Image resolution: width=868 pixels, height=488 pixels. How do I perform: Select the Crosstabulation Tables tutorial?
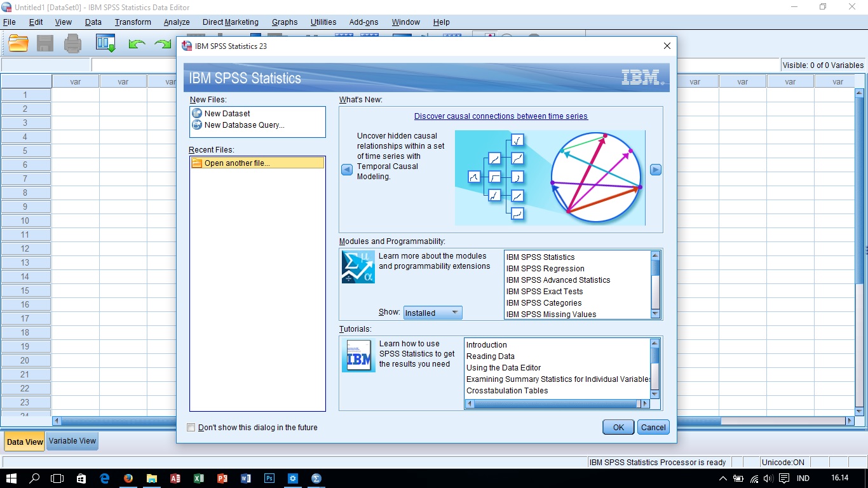click(x=507, y=391)
